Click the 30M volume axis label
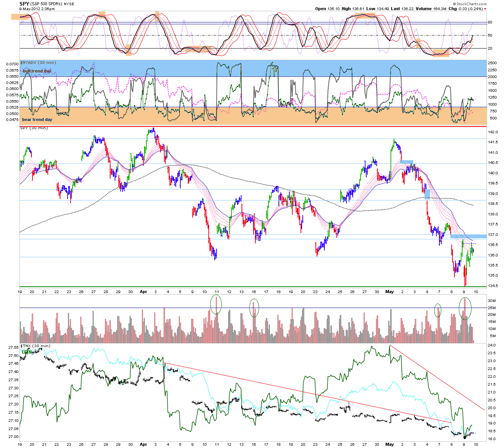Image resolution: width=504 pixels, height=448 pixels. click(492, 301)
